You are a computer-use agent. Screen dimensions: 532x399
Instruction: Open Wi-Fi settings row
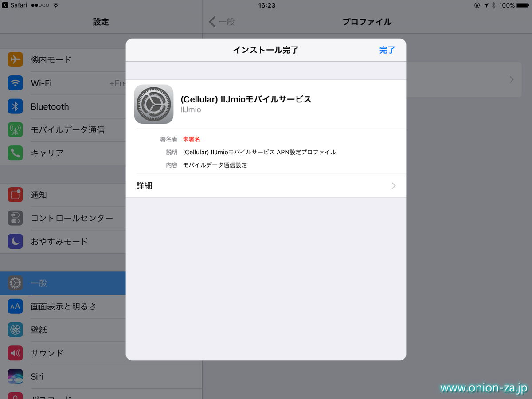[63, 83]
